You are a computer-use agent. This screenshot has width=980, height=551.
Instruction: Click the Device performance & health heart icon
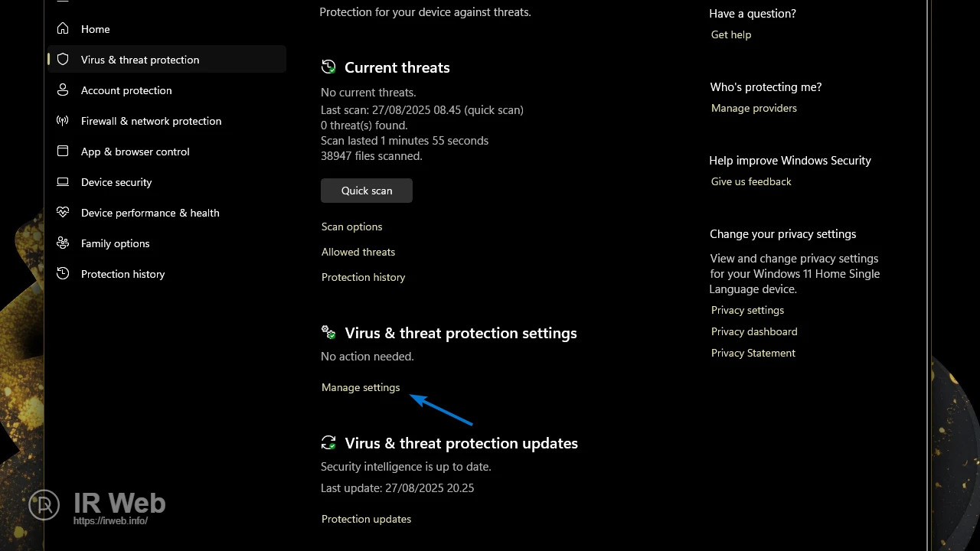click(63, 213)
